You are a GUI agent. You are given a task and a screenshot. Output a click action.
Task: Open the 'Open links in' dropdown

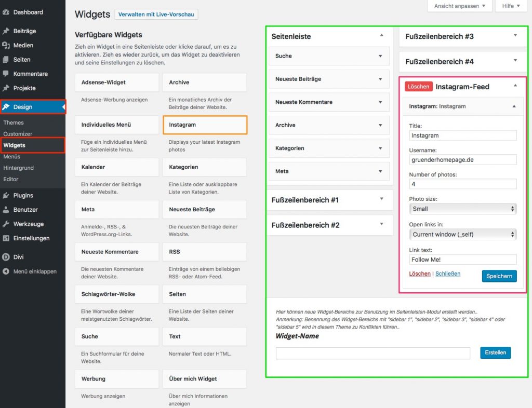(x=462, y=234)
